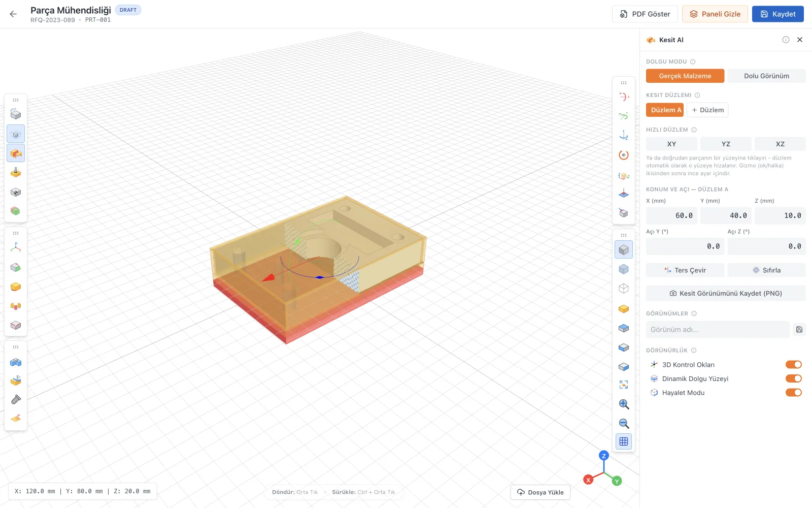The image size is (812, 508).
Task: Click the XYZ orientation gizmo's Z axis ball
Action: pyautogui.click(x=603, y=456)
